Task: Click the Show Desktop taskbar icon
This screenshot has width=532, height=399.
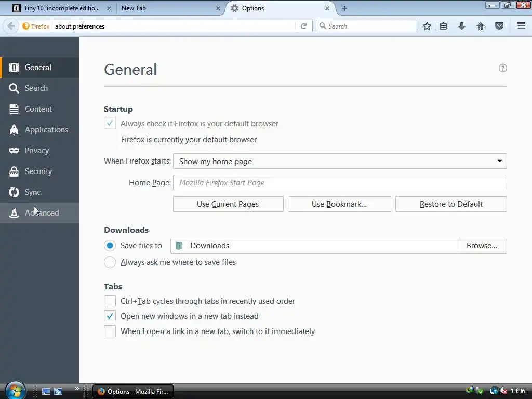Action: 46,392
